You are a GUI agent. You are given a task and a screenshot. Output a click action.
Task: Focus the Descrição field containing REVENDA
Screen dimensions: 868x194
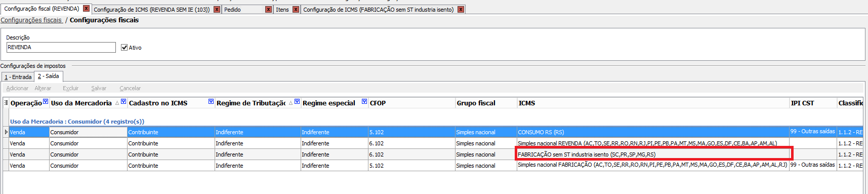[x=61, y=47]
